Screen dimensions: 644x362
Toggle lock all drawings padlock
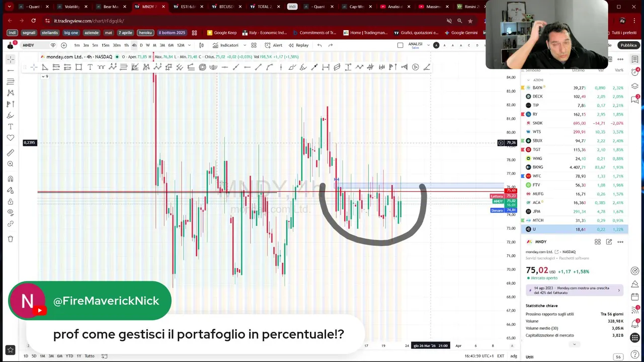point(11,202)
